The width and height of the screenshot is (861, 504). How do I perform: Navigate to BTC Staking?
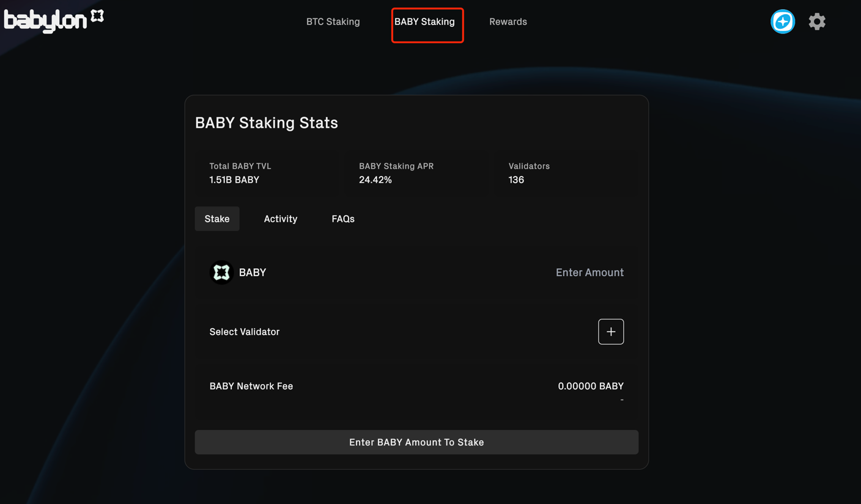333,21
